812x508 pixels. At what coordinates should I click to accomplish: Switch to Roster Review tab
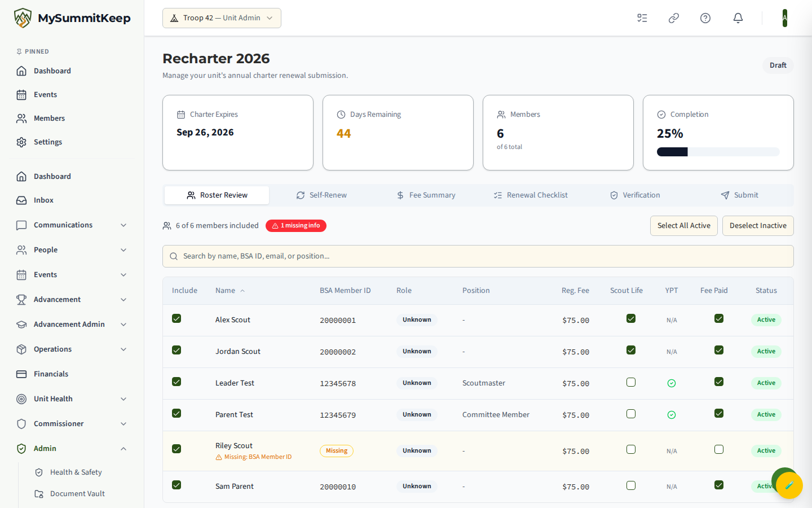click(x=217, y=195)
